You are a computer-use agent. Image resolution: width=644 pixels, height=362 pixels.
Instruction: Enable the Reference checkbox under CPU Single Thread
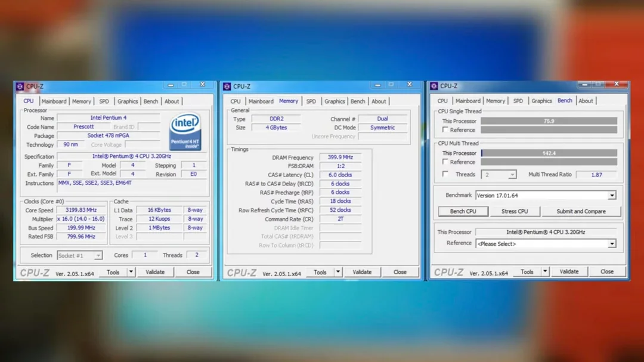(x=445, y=130)
